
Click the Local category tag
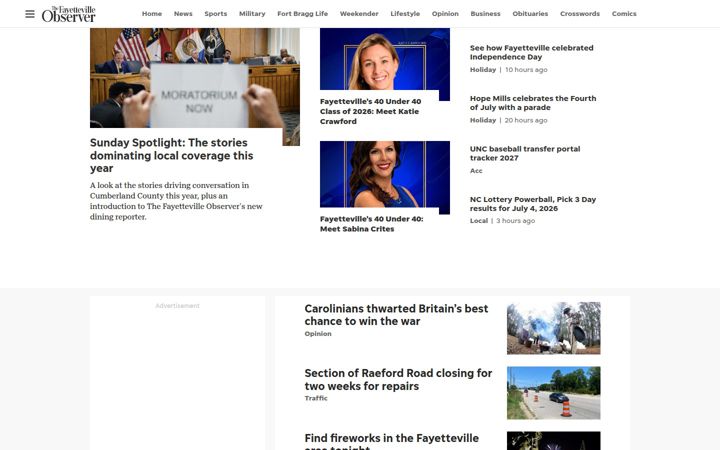478,221
